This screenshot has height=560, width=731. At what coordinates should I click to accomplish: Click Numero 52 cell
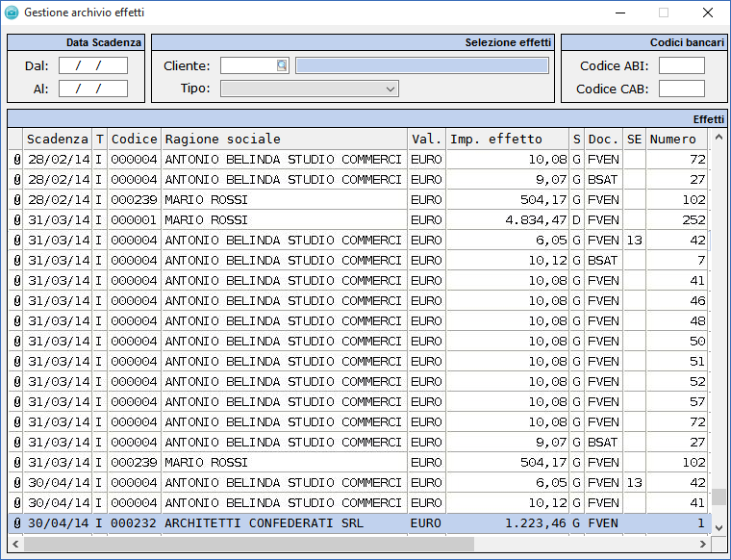(677, 381)
